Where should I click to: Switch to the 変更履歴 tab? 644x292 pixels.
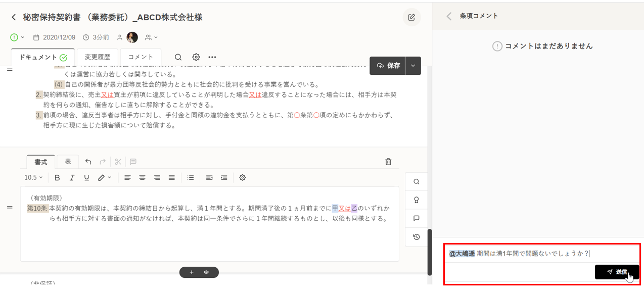pos(97,57)
